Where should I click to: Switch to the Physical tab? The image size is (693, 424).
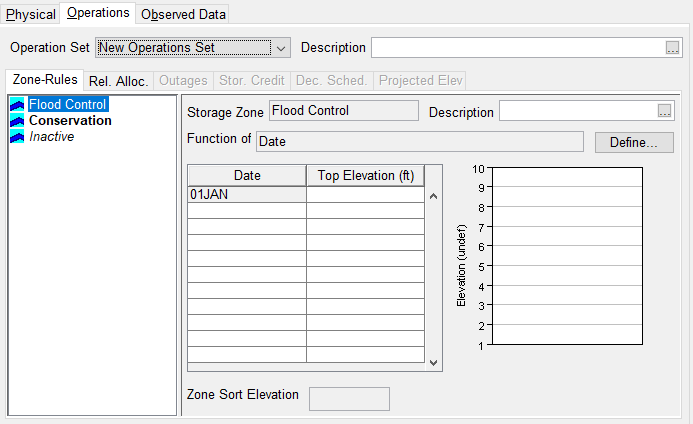point(30,15)
